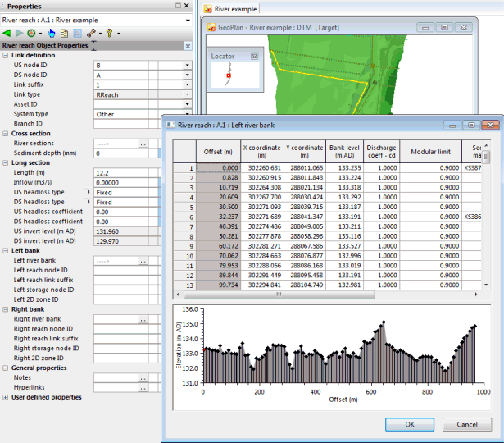This screenshot has height=443, width=504.
Task: Click the blue pointing hand icon
Action: tap(51, 34)
